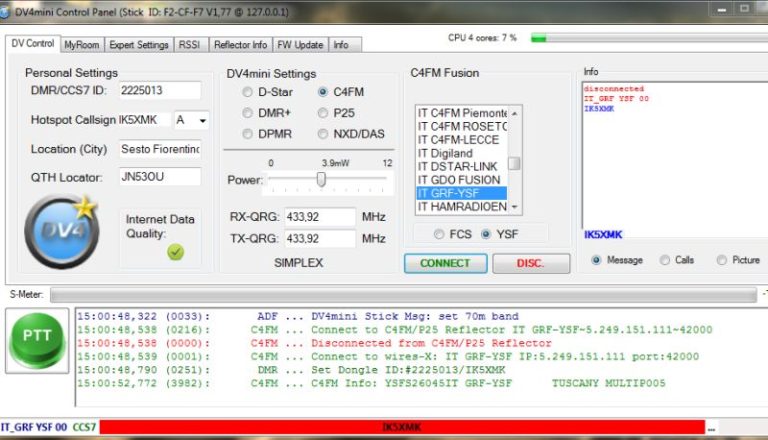Viewport: 768px width, 440px height.
Task: Switch info view to Picture
Action: coord(721,260)
